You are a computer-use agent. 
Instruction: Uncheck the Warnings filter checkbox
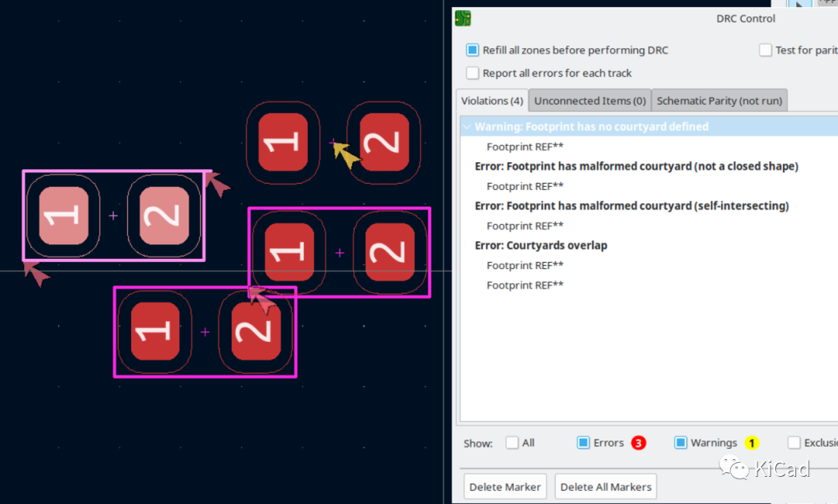click(680, 443)
